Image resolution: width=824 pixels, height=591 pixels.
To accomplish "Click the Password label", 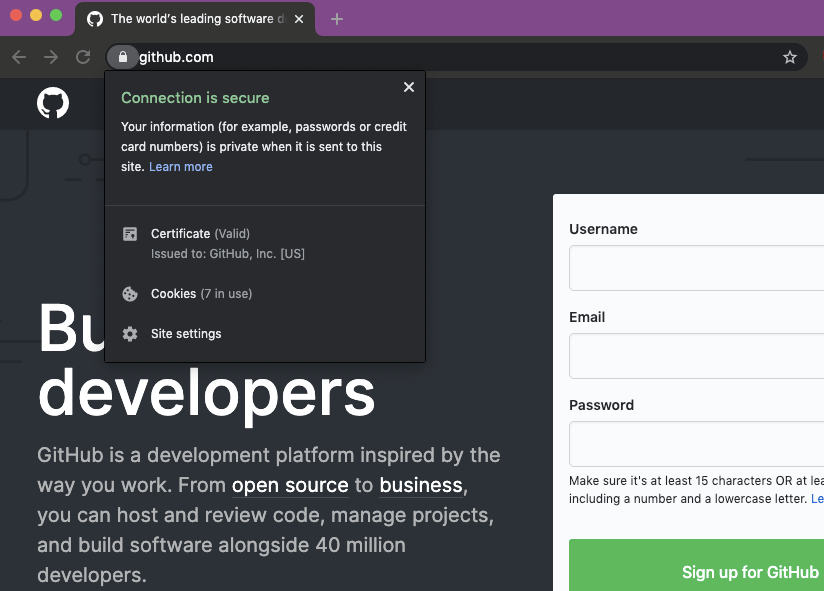I will (601, 405).
